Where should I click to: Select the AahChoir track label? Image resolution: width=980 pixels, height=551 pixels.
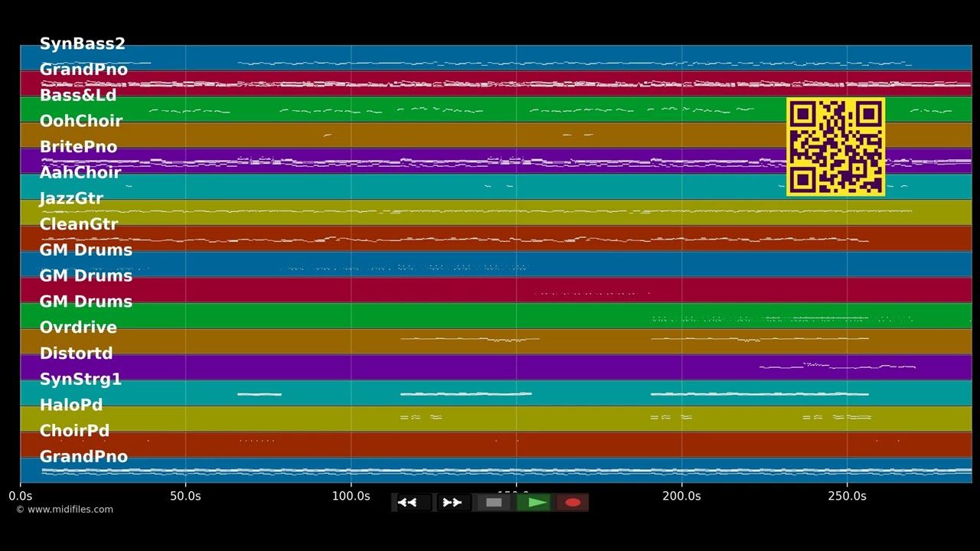coord(80,172)
